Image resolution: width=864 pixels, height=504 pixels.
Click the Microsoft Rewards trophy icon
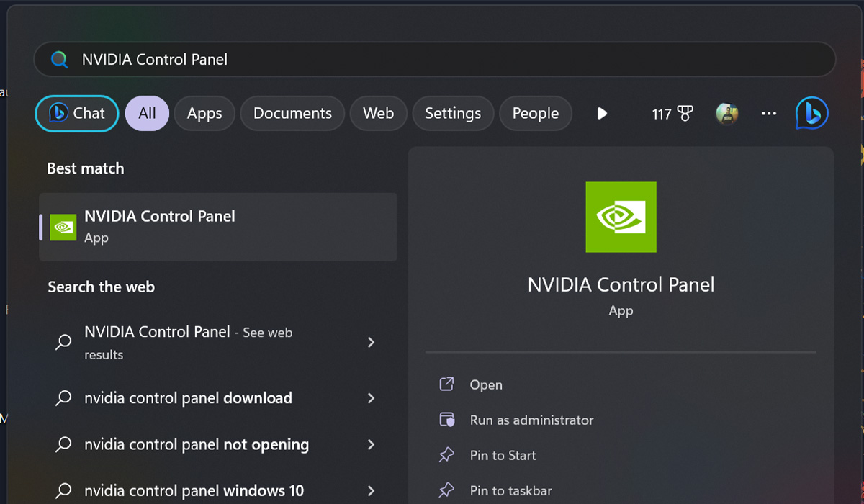click(x=683, y=112)
